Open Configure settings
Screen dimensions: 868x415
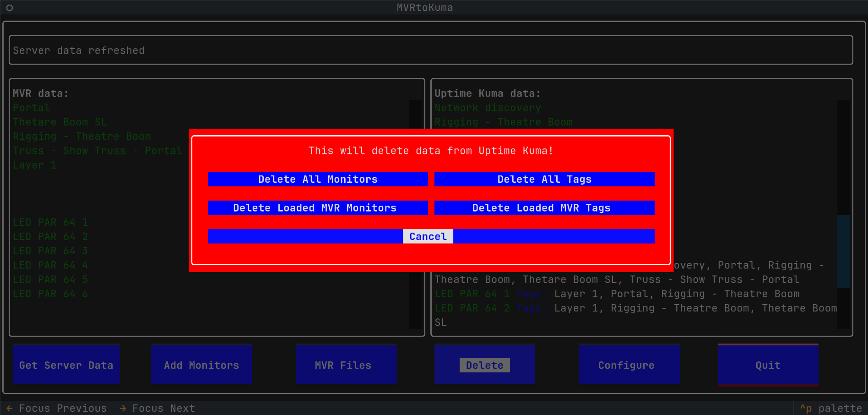tap(629, 365)
